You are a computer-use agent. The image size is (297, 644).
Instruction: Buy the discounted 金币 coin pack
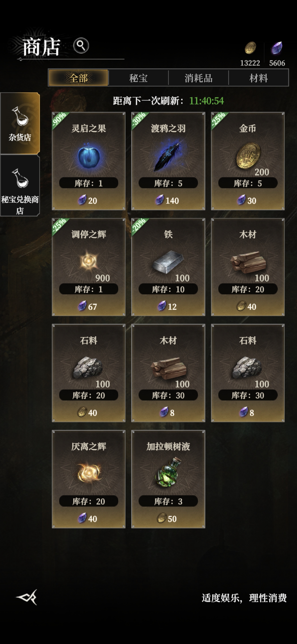coord(248,161)
